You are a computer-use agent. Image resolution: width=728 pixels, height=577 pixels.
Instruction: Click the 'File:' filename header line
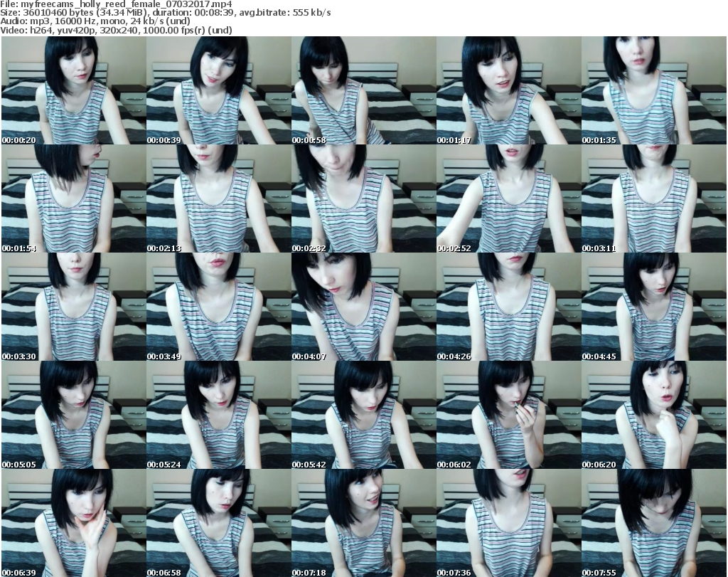[x=116, y=4]
